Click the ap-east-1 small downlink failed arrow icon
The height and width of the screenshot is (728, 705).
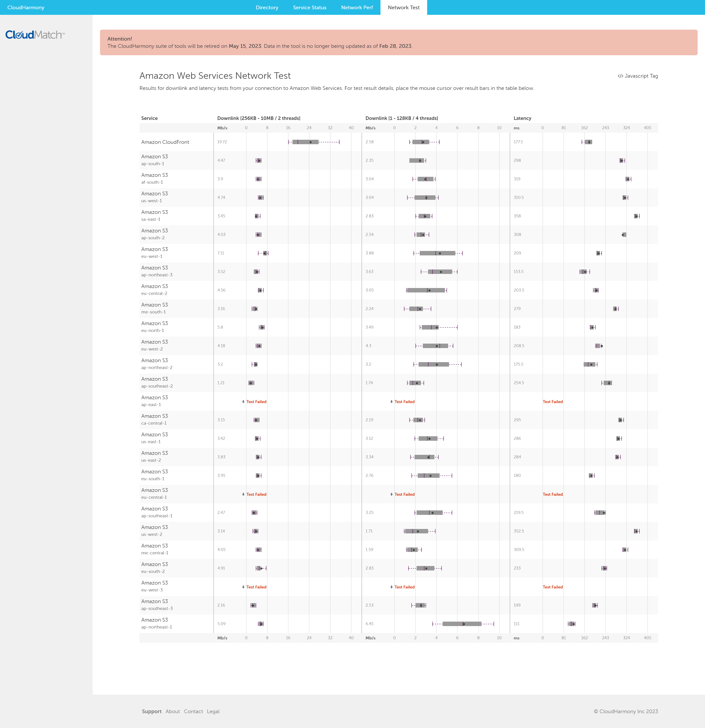pos(391,401)
